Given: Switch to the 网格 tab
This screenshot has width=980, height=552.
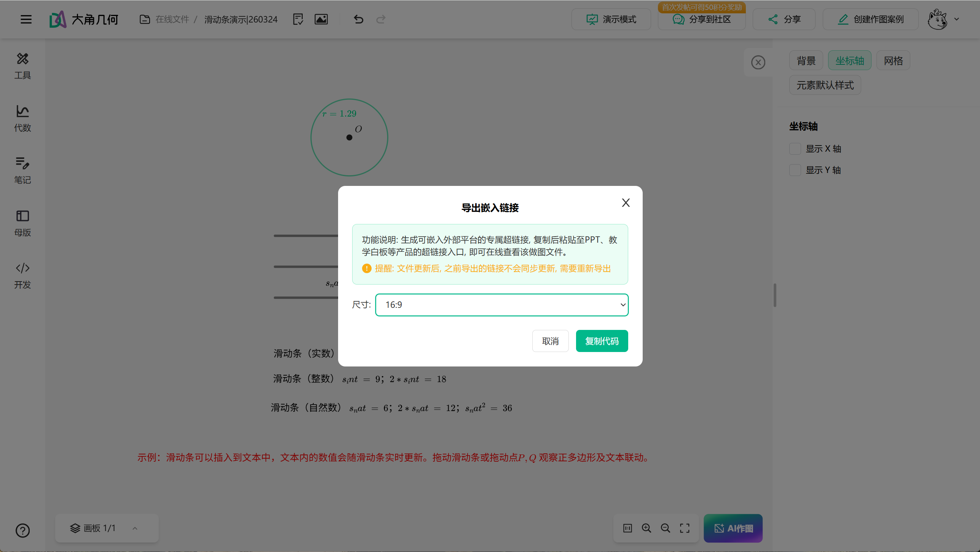Looking at the screenshot, I should [893, 61].
